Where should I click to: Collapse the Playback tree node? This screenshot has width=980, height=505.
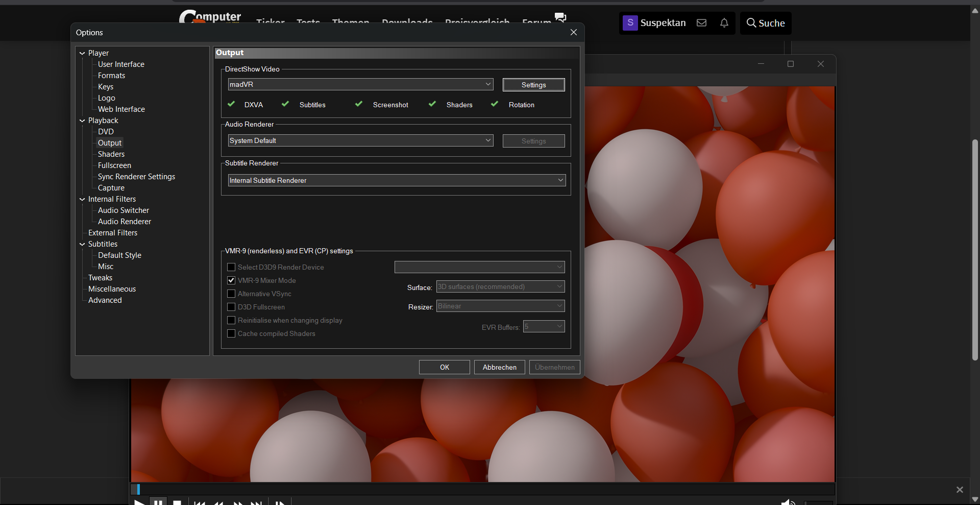coord(82,121)
